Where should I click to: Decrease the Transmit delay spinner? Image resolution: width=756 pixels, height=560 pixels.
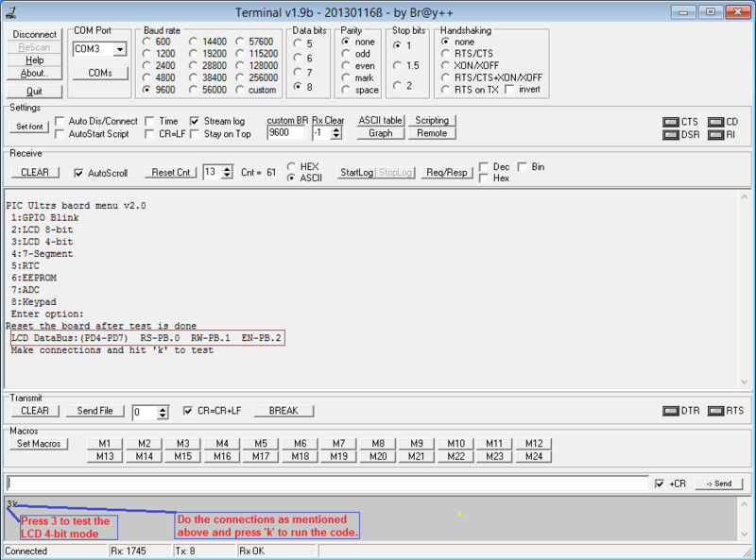[163, 416]
